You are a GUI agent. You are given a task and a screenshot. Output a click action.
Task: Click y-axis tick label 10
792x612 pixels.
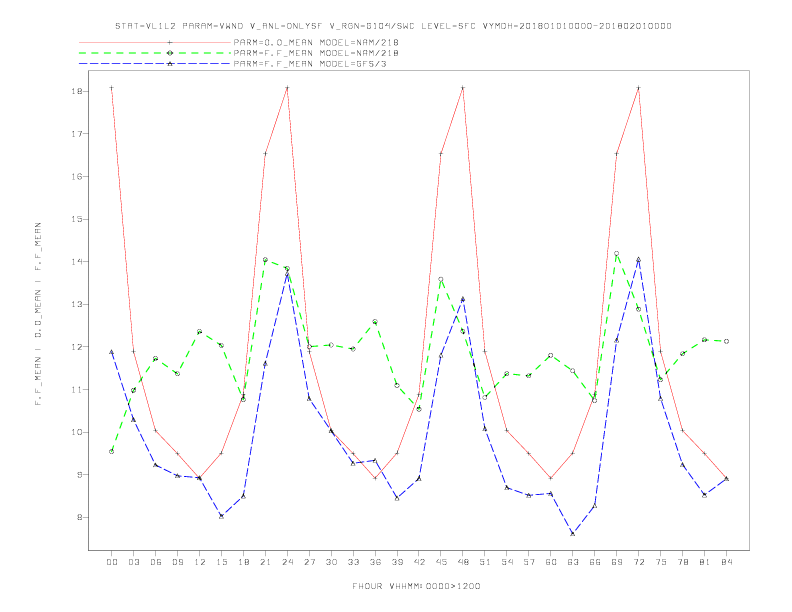(x=77, y=432)
